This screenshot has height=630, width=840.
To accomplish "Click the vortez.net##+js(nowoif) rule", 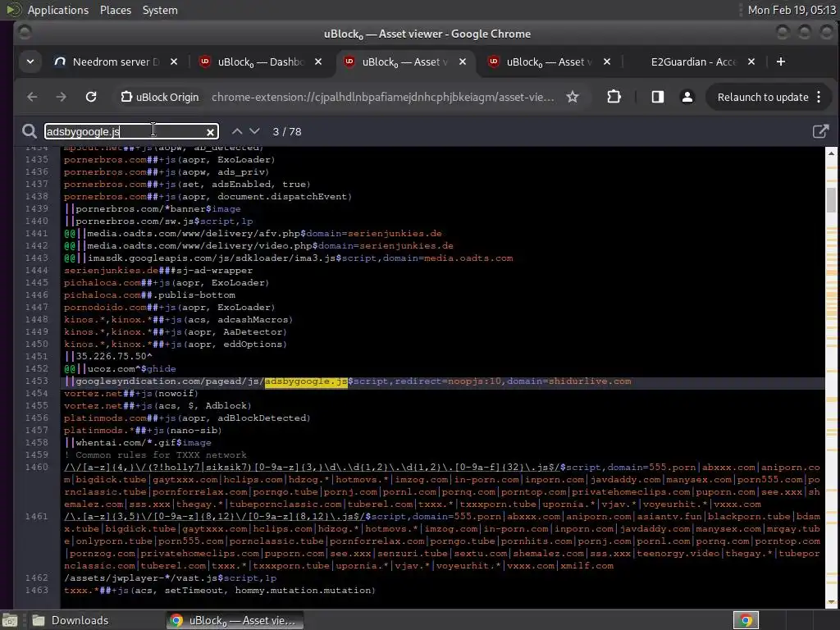I will (x=131, y=393).
